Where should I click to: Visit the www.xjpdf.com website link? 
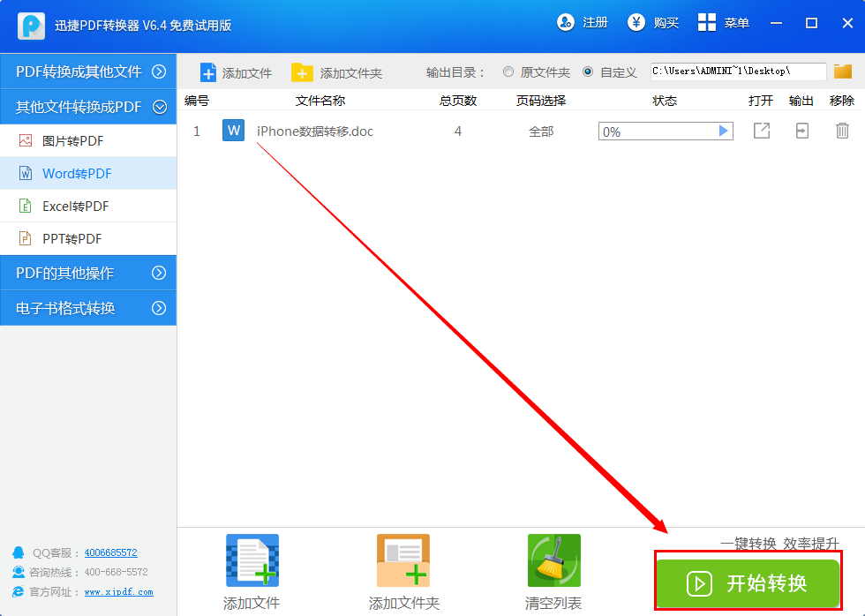coord(118,592)
